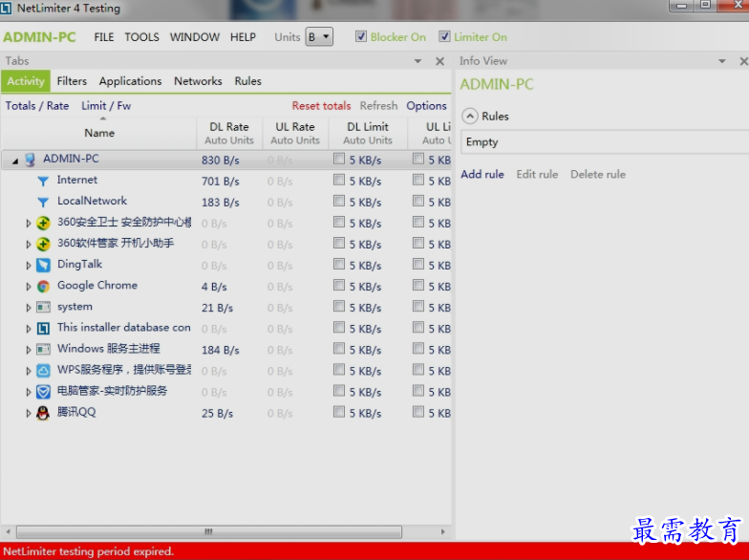This screenshot has width=749, height=560.
Task: Enable DL Limit for Internet filter
Action: point(339,180)
